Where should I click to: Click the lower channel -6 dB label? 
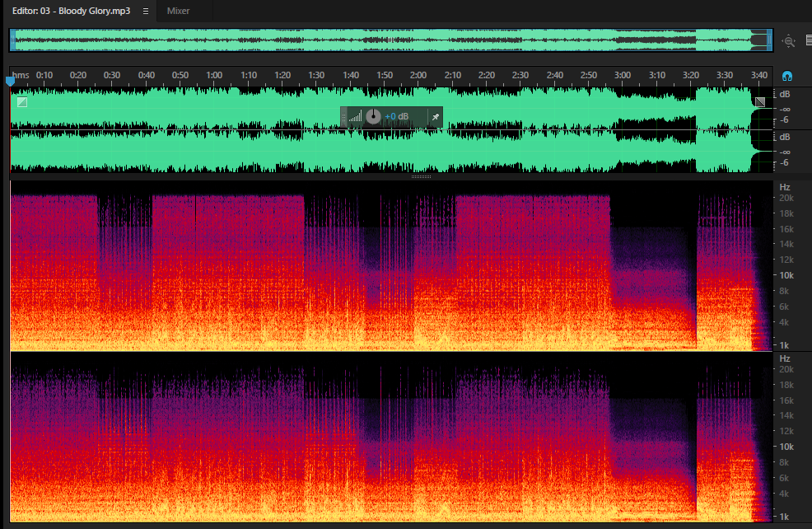(785, 162)
